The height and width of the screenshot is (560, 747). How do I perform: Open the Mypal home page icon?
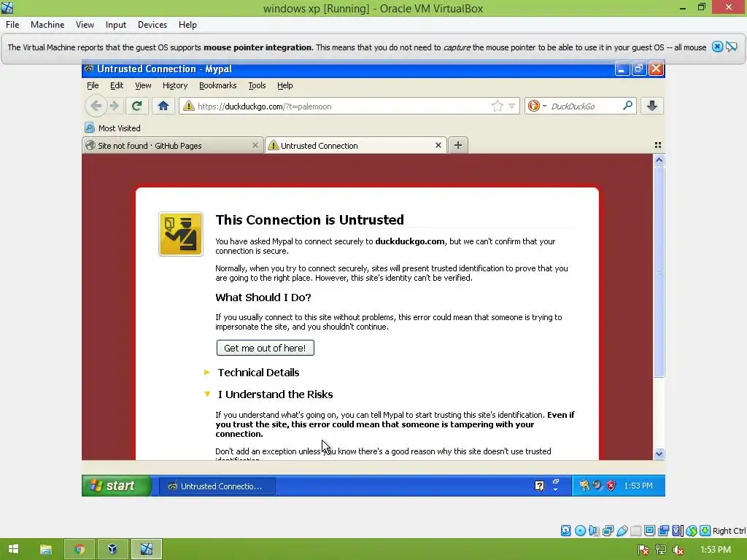coord(163,106)
